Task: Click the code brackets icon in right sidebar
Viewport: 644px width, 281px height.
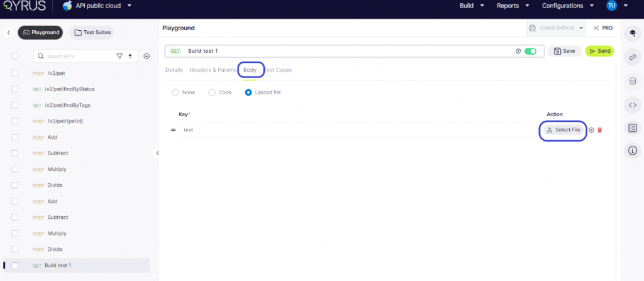Action: click(633, 104)
